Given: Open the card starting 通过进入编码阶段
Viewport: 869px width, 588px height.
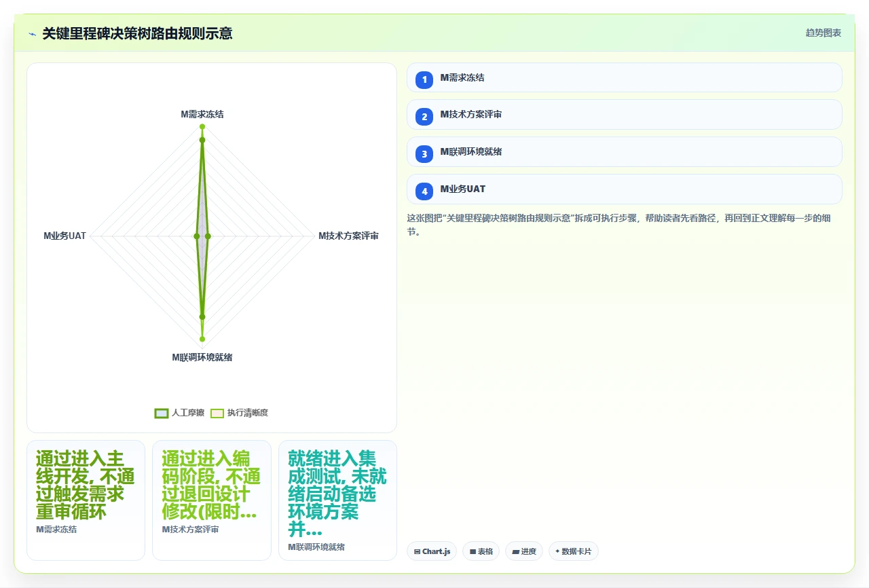Looking at the screenshot, I should (212, 500).
